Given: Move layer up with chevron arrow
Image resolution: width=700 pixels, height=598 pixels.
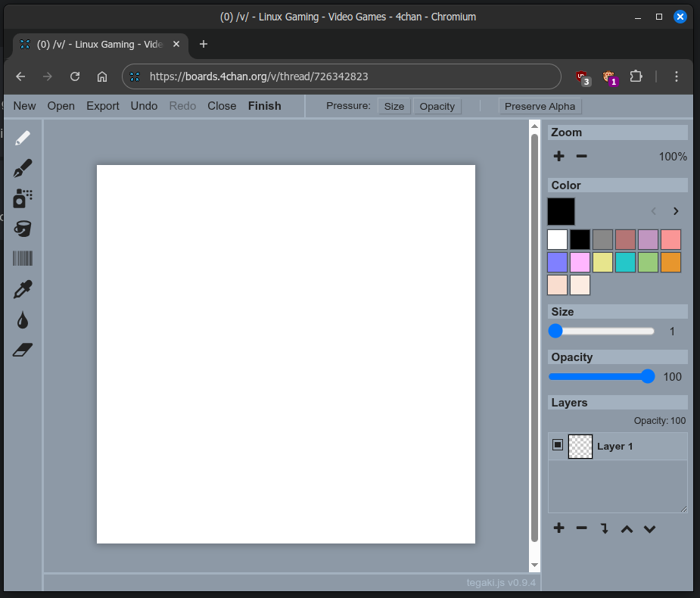Looking at the screenshot, I should click(627, 528).
